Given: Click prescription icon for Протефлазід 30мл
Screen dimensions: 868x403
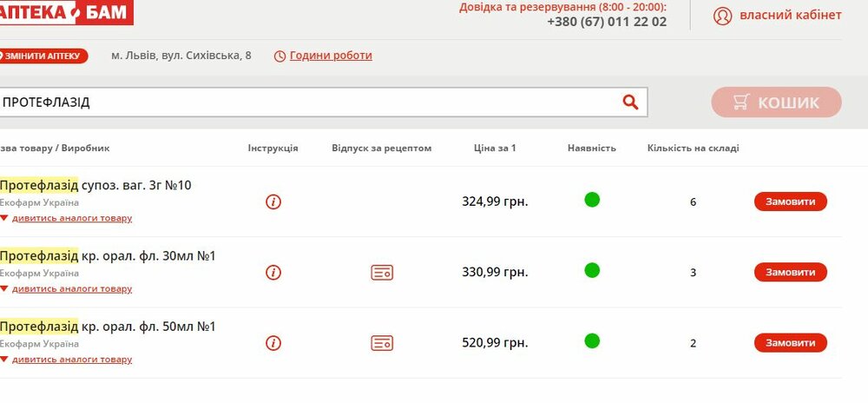Looking at the screenshot, I should tap(382, 273).
